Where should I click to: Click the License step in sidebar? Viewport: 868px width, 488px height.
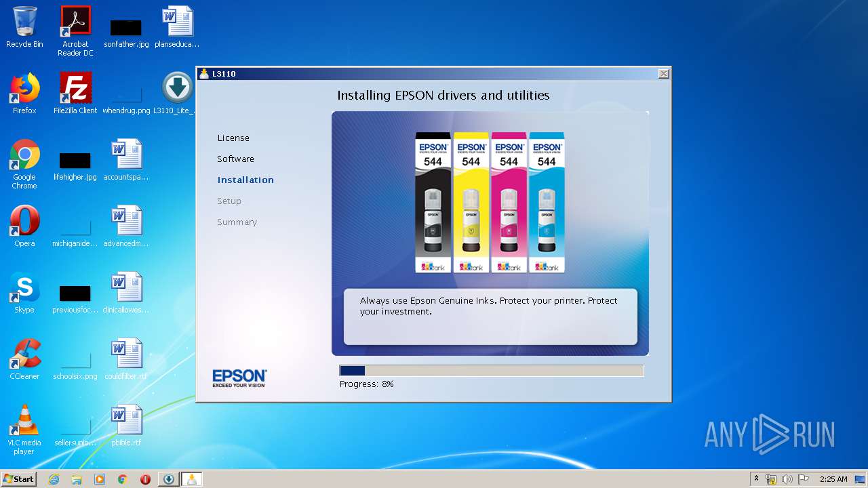[x=233, y=138]
